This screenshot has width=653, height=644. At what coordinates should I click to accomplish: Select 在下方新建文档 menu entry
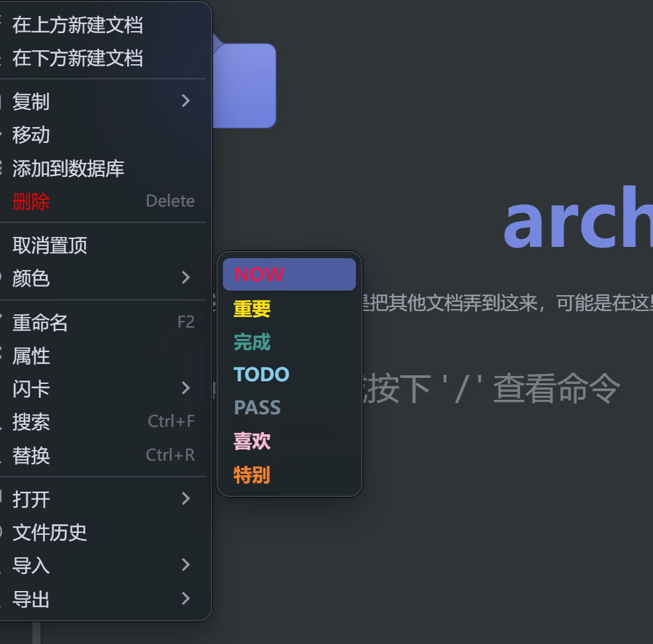[77, 58]
